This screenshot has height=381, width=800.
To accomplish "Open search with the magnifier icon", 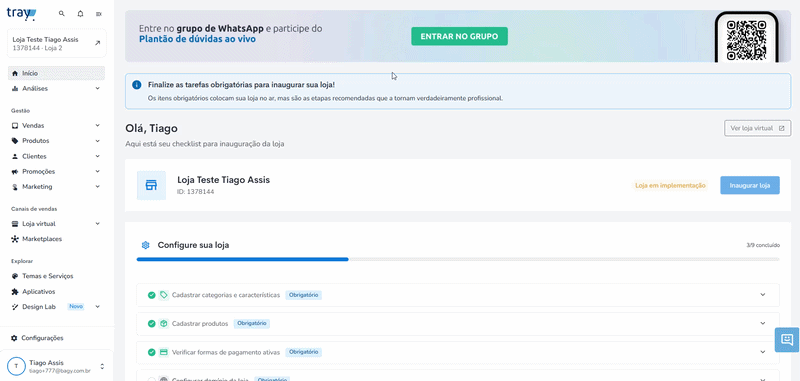I will click(62, 14).
